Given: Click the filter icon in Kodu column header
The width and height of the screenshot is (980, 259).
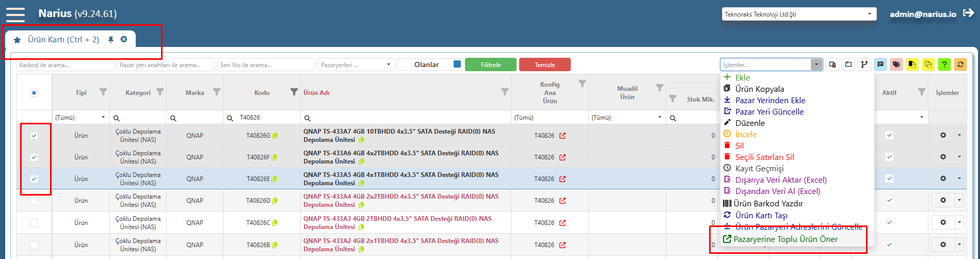Looking at the screenshot, I should [x=294, y=92].
